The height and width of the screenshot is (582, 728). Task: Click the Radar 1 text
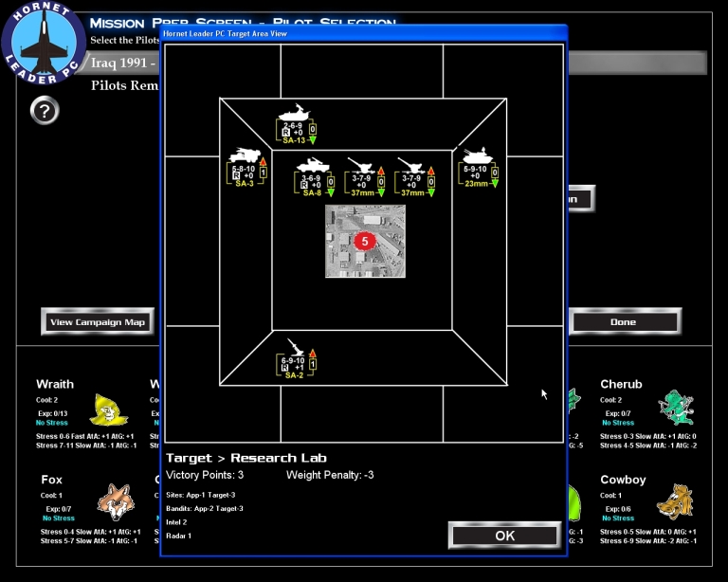tap(179, 536)
